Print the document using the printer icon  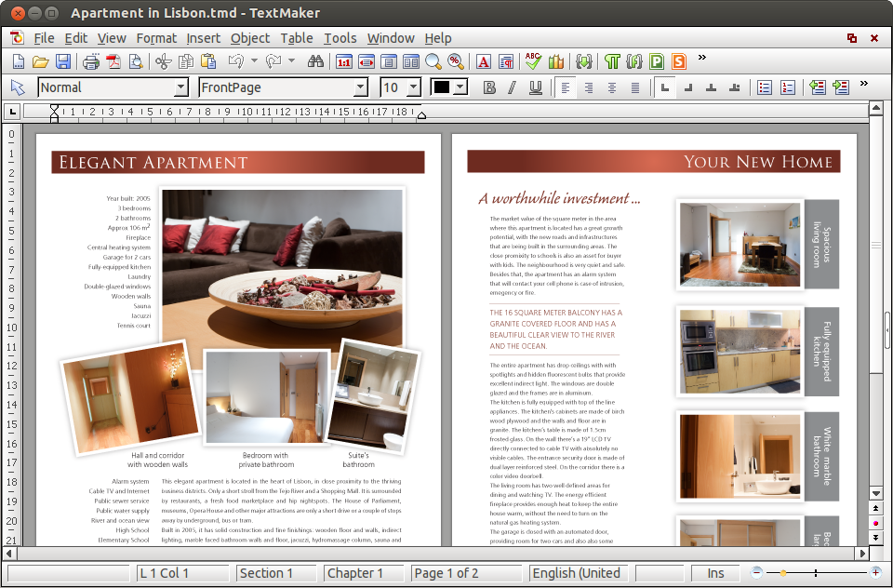point(91,61)
